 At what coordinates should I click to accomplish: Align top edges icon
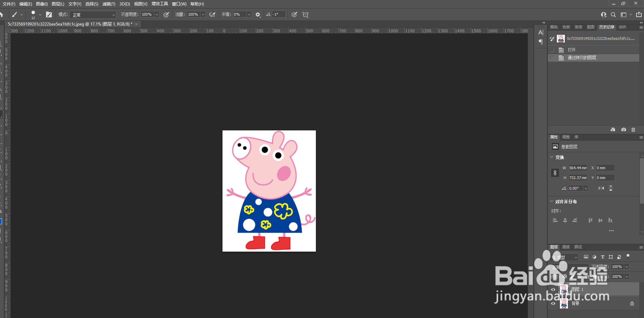(x=590, y=220)
